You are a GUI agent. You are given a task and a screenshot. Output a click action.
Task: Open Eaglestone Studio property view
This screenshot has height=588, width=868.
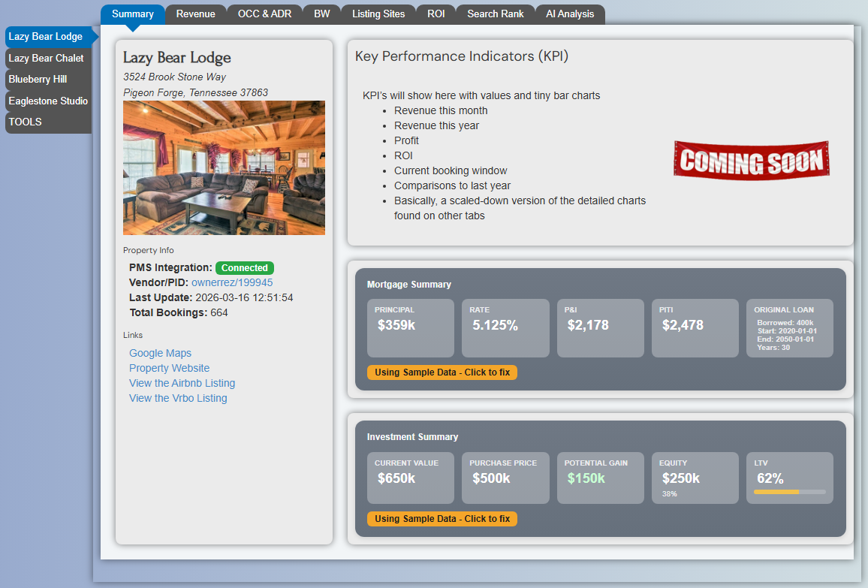click(x=47, y=101)
